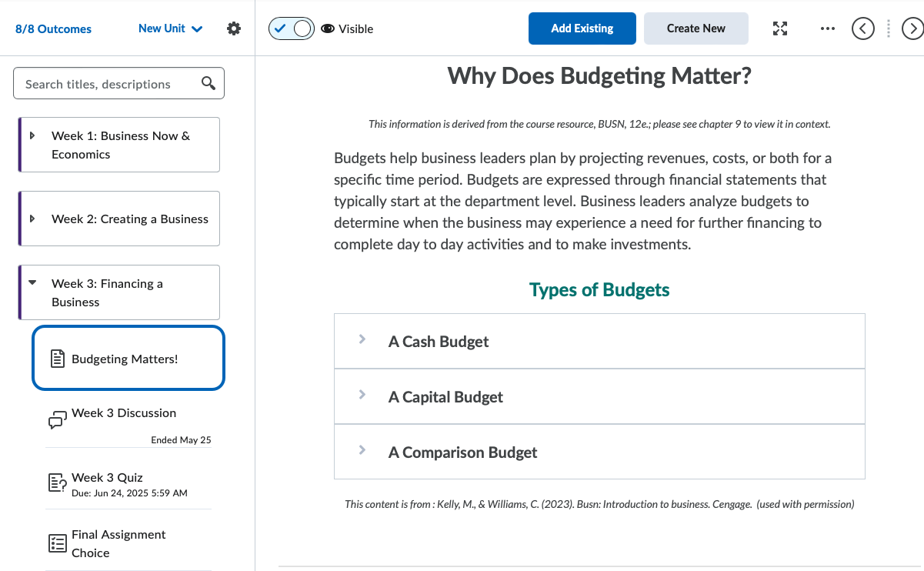Viewport: 924px width, 571px height.
Task: Click the Add Existing button
Action: 582,28
